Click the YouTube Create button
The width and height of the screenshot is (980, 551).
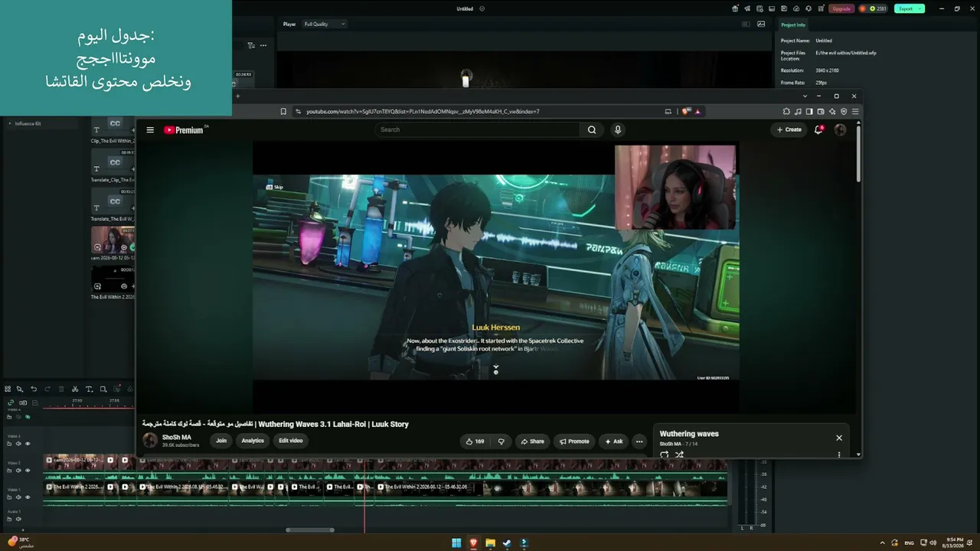(789, 130)
